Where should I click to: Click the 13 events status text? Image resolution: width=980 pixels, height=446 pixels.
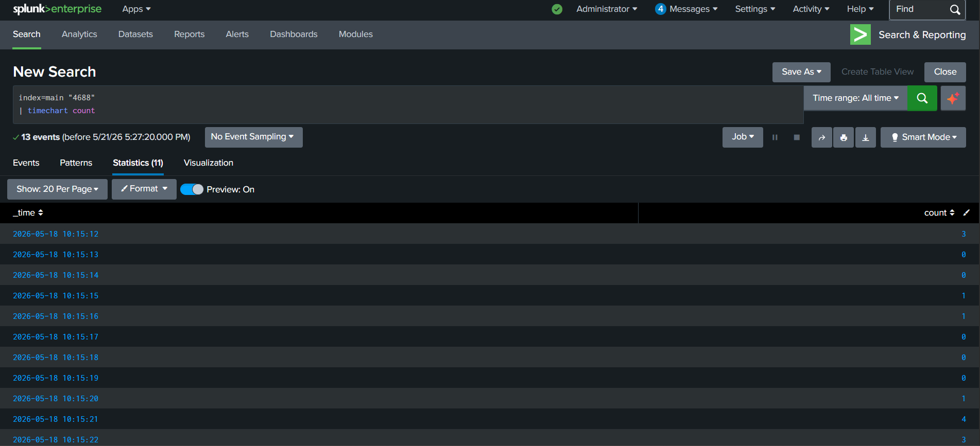coord(41,137)
